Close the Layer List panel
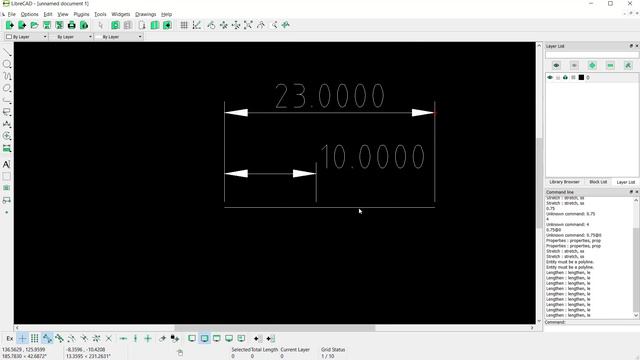 636,46
